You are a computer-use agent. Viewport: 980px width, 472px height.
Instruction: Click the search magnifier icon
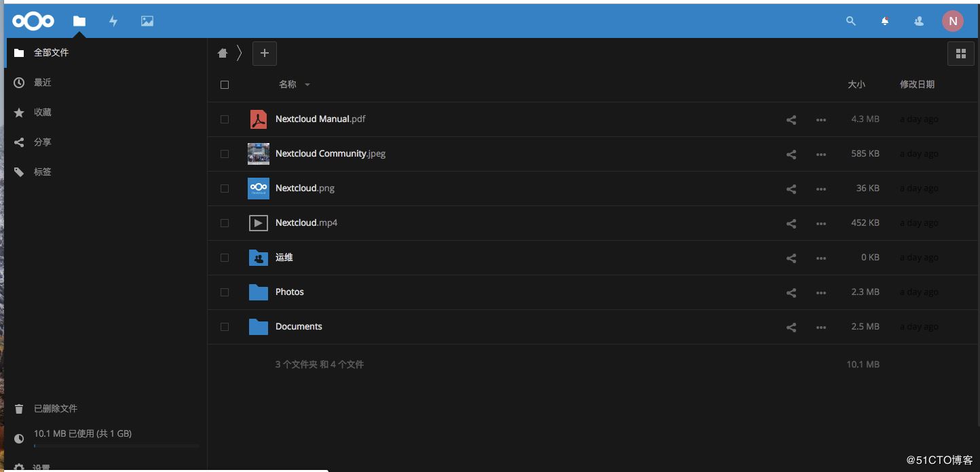coord(850,21)
